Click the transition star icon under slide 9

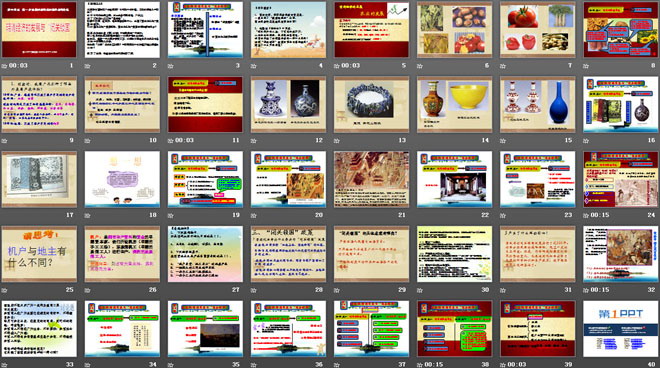pyautogui.click(x=4, y=141)
